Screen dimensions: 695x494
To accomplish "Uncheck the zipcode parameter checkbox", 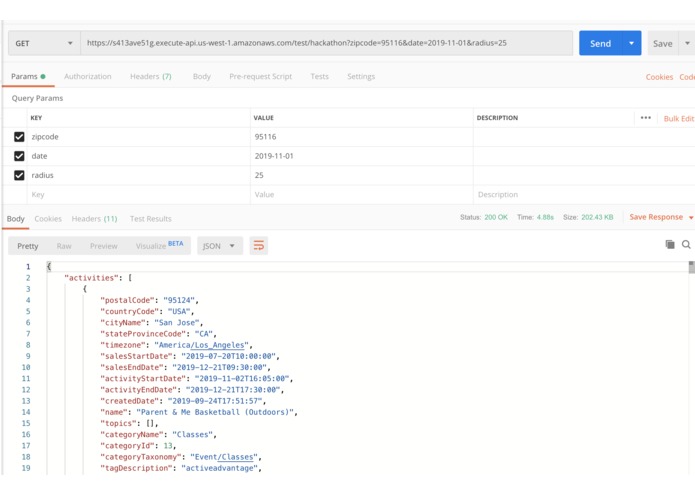I will pos(19,137).
